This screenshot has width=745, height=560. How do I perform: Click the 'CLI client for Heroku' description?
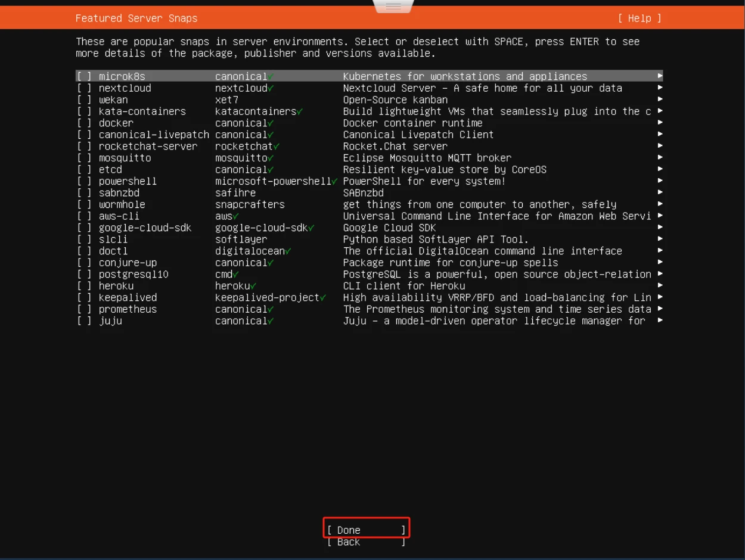[404, 285]
